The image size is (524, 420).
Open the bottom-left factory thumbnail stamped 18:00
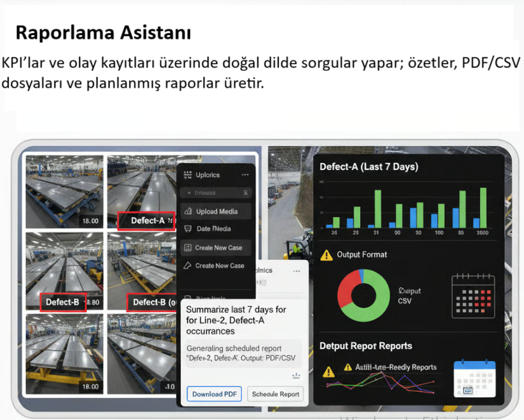[x=65, y=354]
